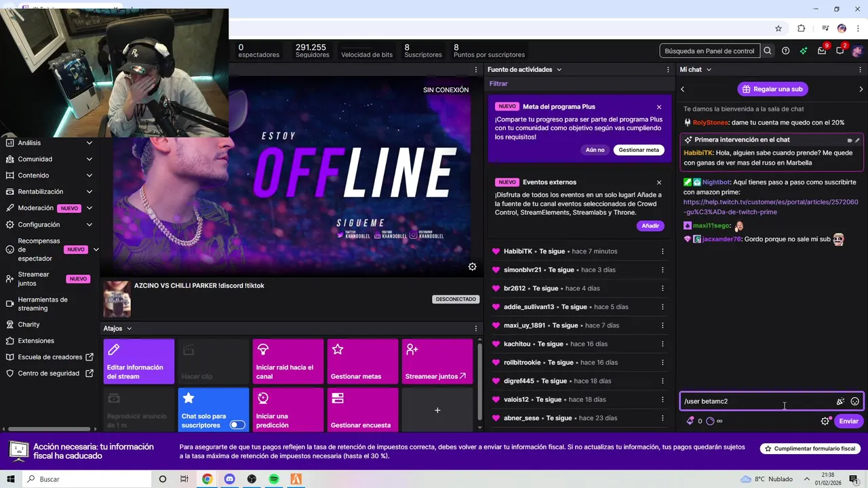Open options menu for simonblvr21 follow

(663, 270)
